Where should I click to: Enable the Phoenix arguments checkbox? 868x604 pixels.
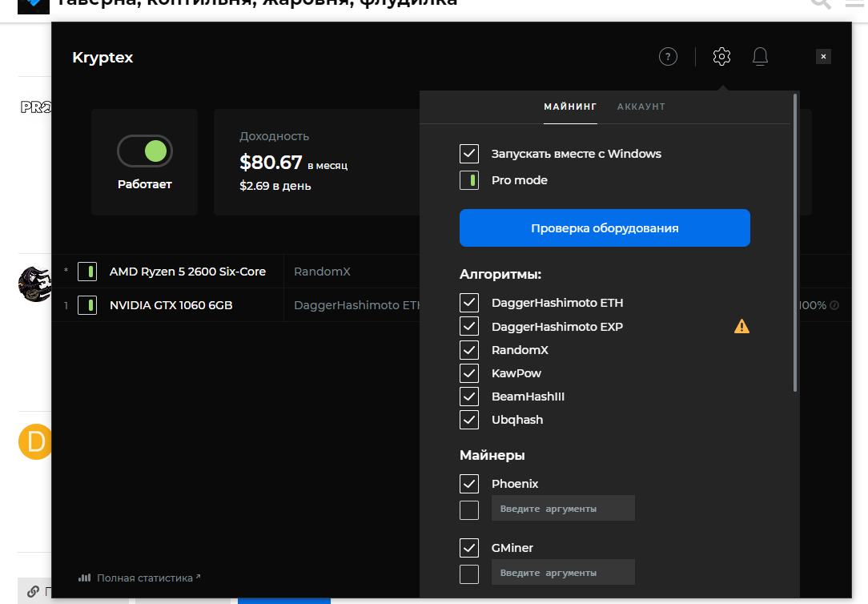point(469,510)
